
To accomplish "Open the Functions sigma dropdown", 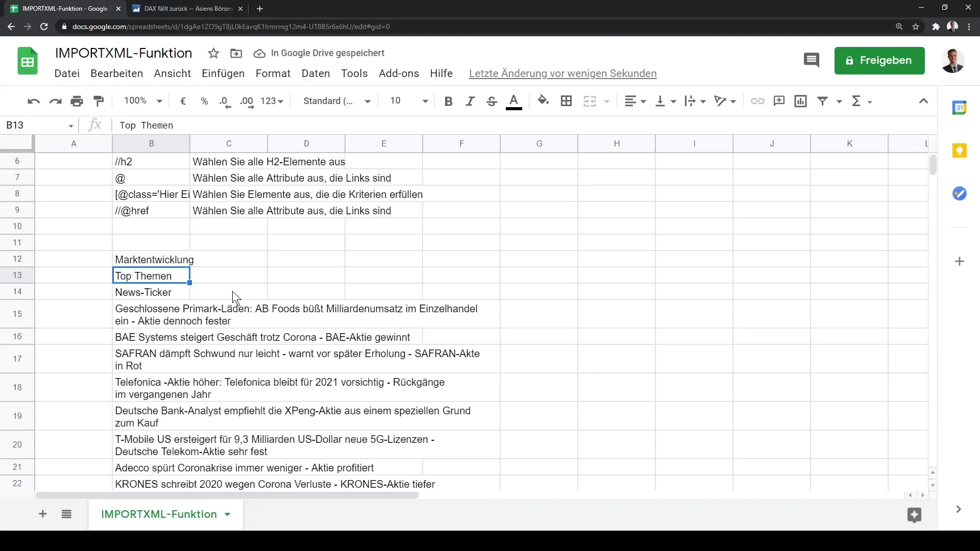I will pyautogui.click(x=862, y=101).
